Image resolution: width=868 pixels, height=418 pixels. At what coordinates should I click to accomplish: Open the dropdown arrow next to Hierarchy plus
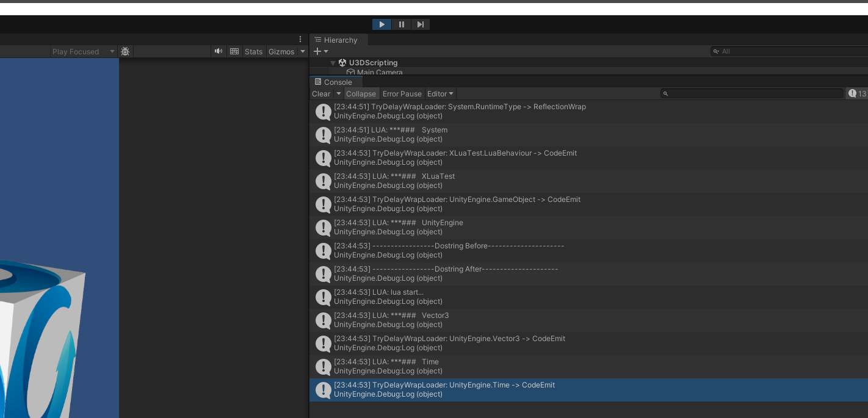(326, 51)
